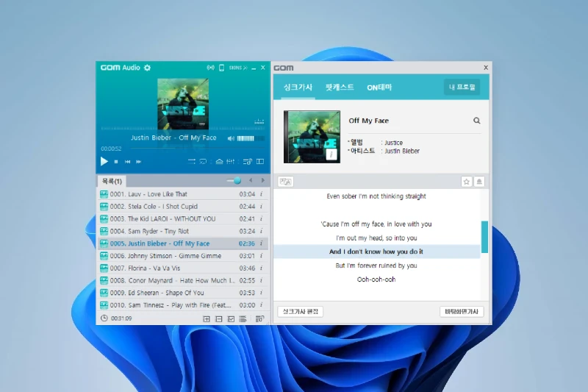The image size is (588, 392).
Task: Select track 0003 The Kid LAROI - WITHOUT YOU
Action: [182, 218]
